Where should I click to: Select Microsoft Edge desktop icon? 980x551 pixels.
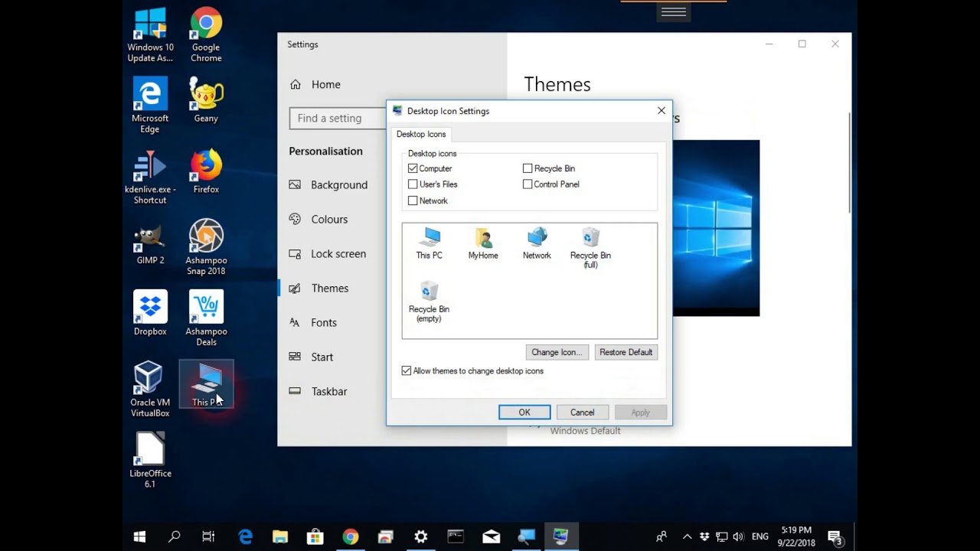click(150, 106)
